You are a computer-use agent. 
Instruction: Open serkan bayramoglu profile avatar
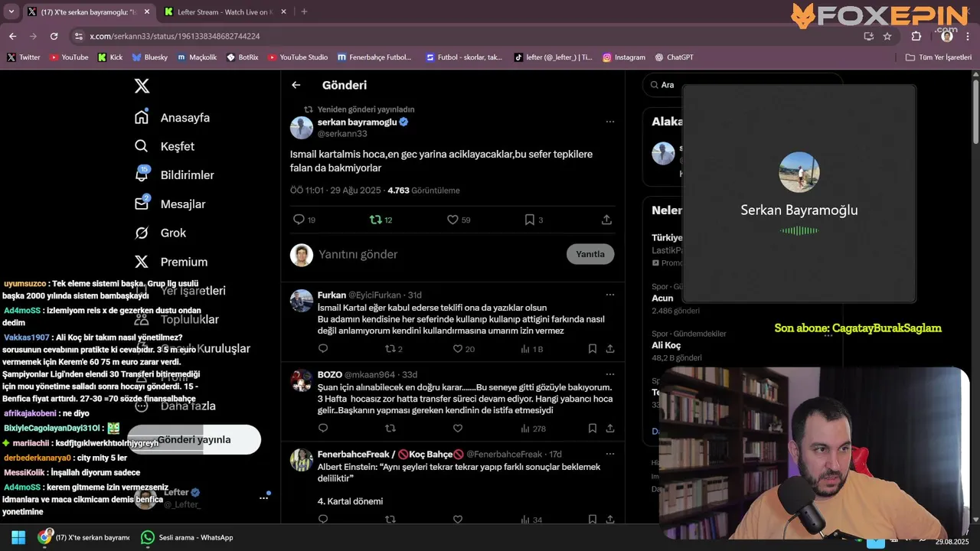pyautogui.click(x=302, y=128)
